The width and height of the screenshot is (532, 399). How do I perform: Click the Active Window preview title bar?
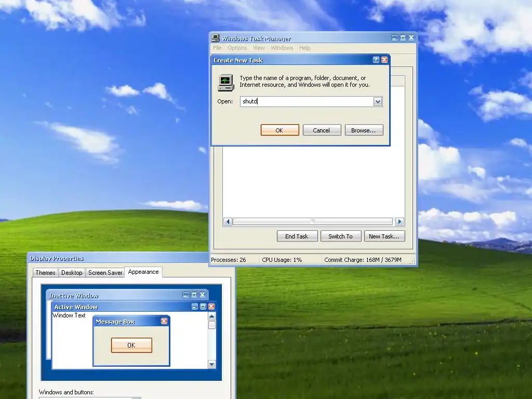pyautogui.click(x=134, y=307)
